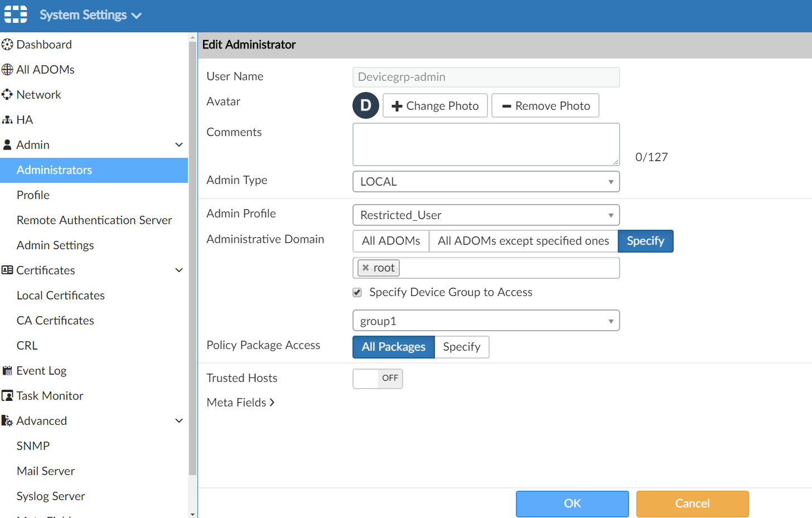Click the D avatar thumbnail
812x518 pixels.
point(366,105)
